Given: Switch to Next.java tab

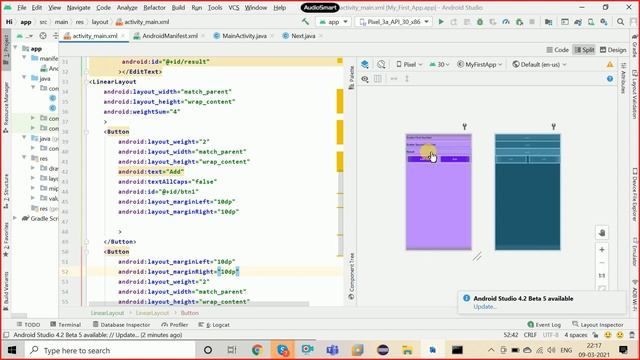Looking at the screenshot, I should 303,36.
